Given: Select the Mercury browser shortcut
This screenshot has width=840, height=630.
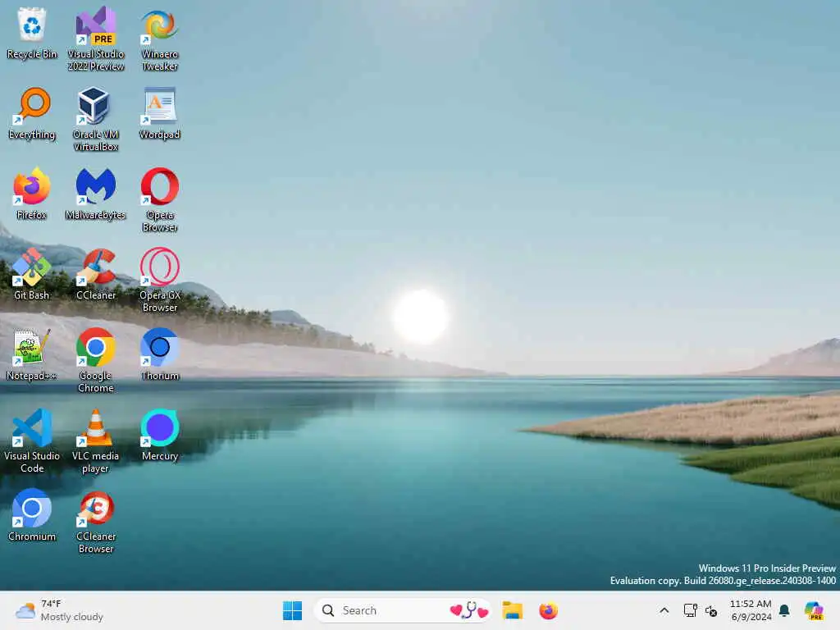Looking at the screenshot, I should click(x=160, y=435).
